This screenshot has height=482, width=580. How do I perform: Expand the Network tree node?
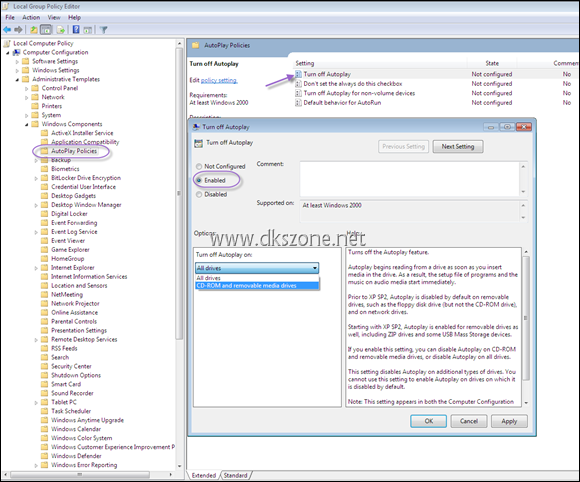[x=27, y=97]
